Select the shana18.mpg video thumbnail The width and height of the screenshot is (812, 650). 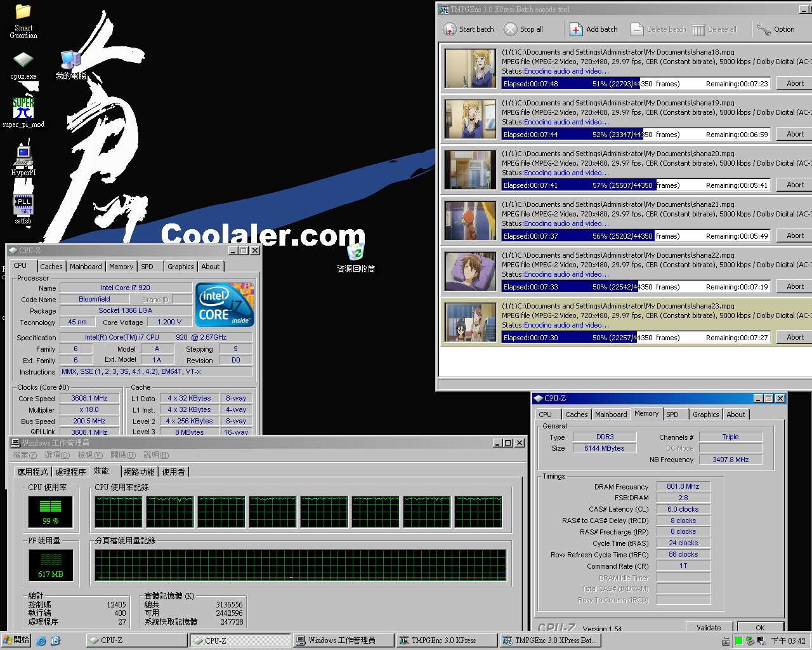(x=470, y=68)
